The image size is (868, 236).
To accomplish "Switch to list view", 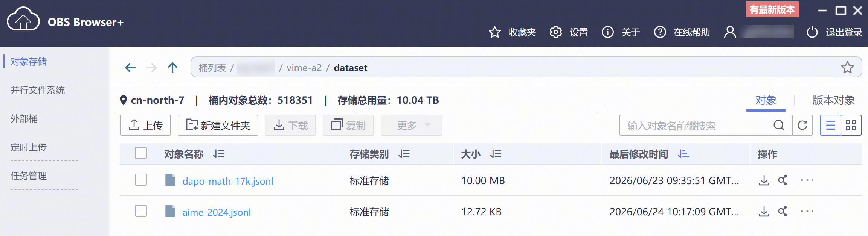I will [830, 125].
